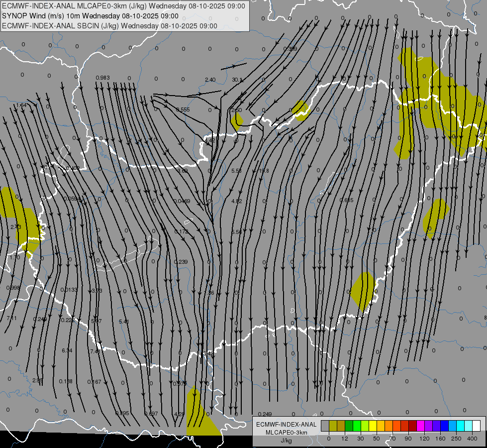The width and height of the screenshot is (487, 448).
Task: Click the map value 0.222
Action: pos(68,320)
